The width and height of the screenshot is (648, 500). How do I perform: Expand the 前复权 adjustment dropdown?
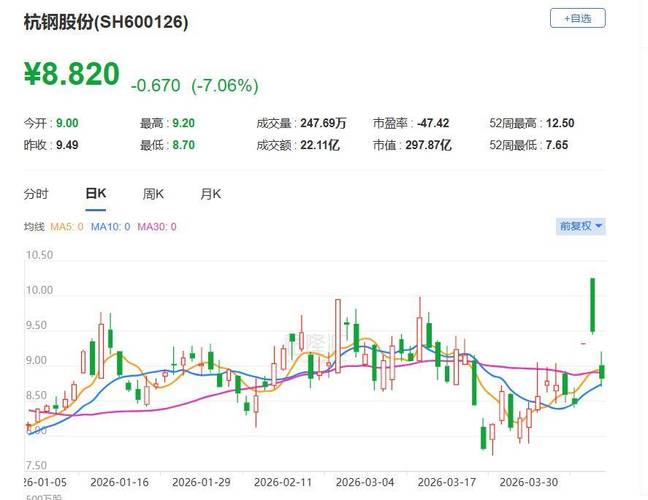click(581, 226)
